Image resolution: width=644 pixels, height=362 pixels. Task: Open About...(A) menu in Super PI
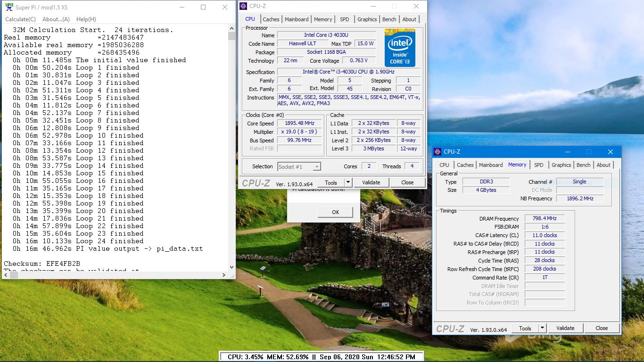pos(56,19)
